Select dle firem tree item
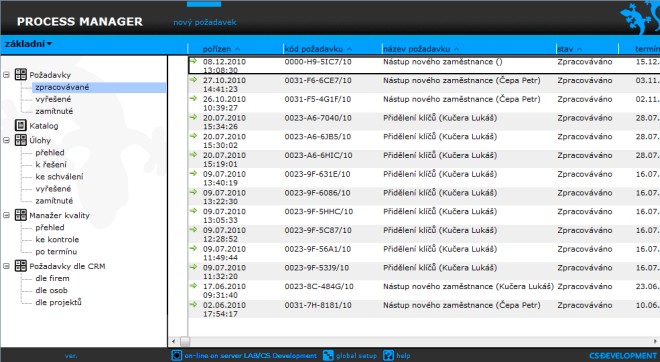The width and height of the screenshot is (660, 362). pyautogui.click(x=52, y=278)
